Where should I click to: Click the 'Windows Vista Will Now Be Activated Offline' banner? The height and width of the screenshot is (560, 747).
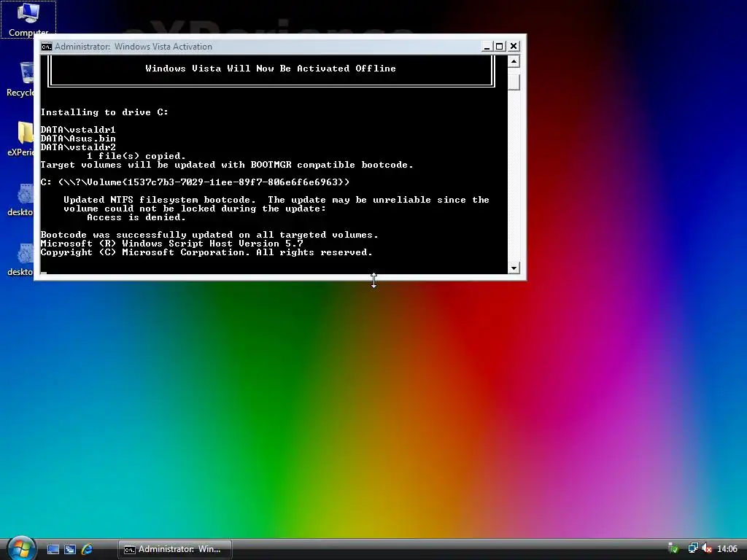pyautogui.click(x=271, y=69)
